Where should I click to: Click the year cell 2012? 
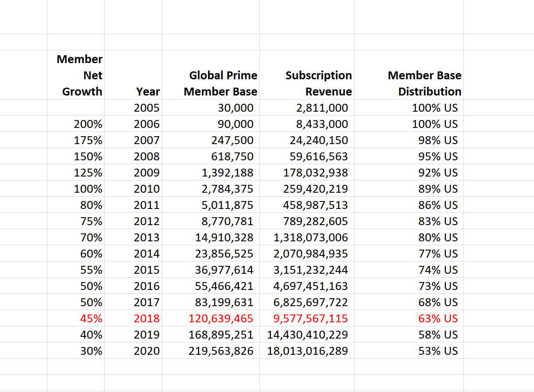[133, 221]
